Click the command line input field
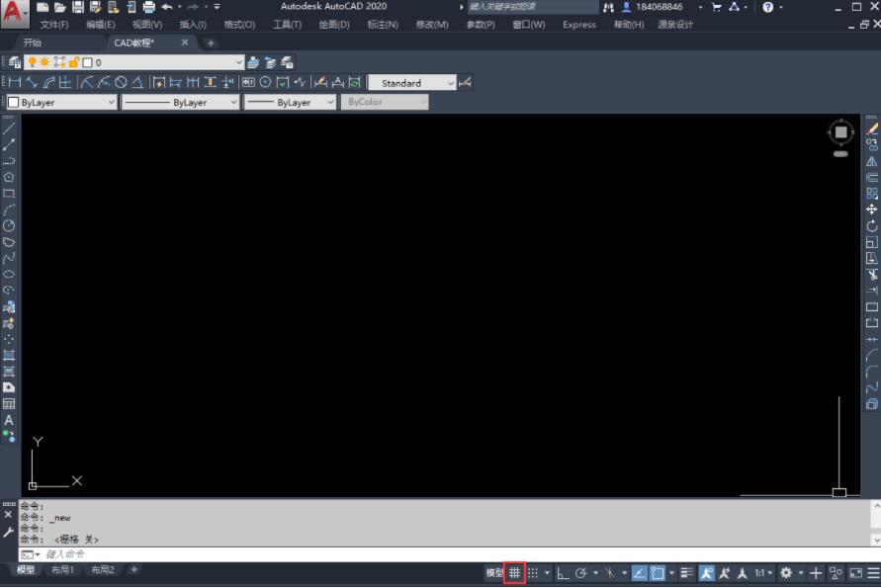 tap(297, 554)
